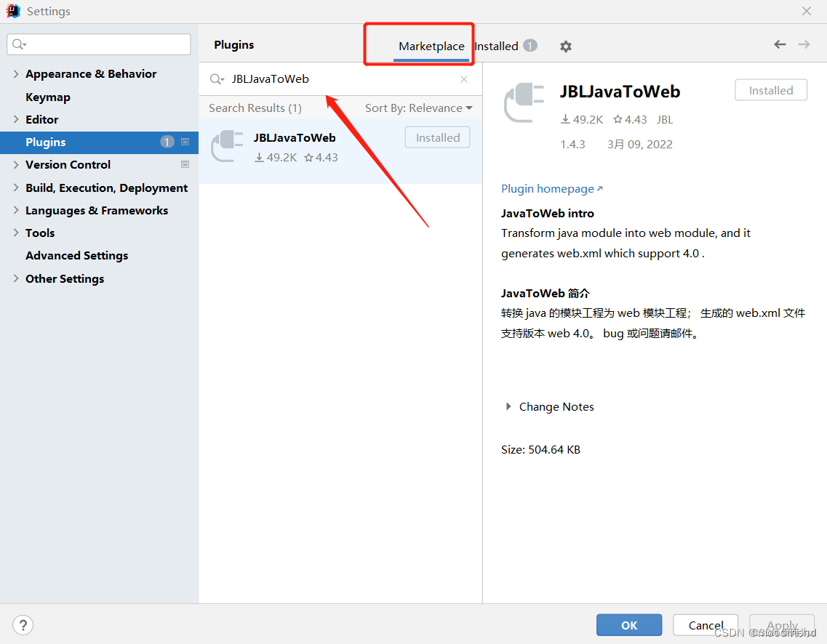Click the Cancel button

(705, 625)
